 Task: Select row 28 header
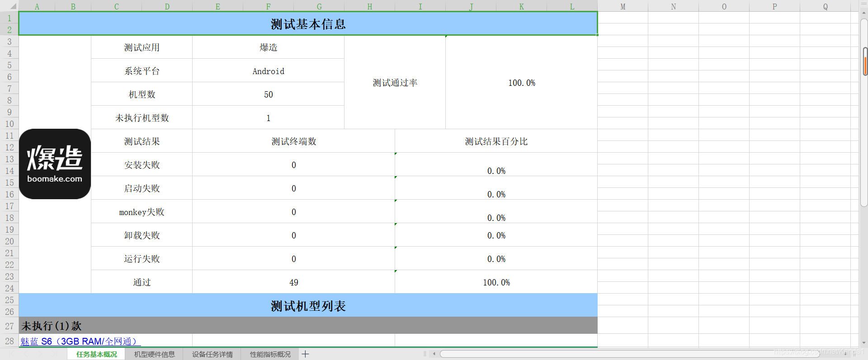tap(9, 341)
